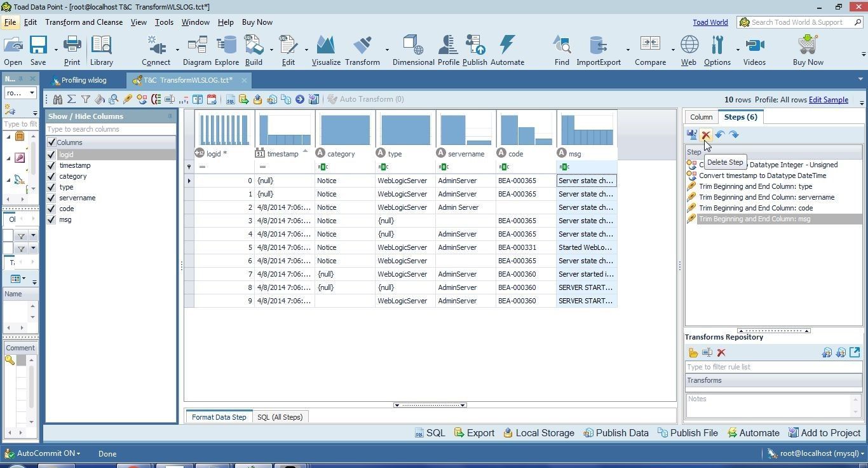
Task: Click the Search Toad World & Support box
Action: coord(800,22)
